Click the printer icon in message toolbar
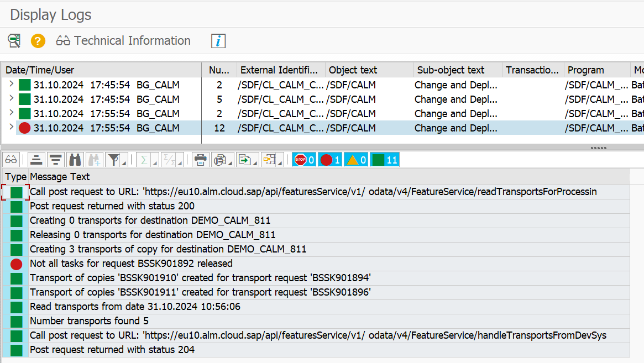644x363 pixels. 200,160
